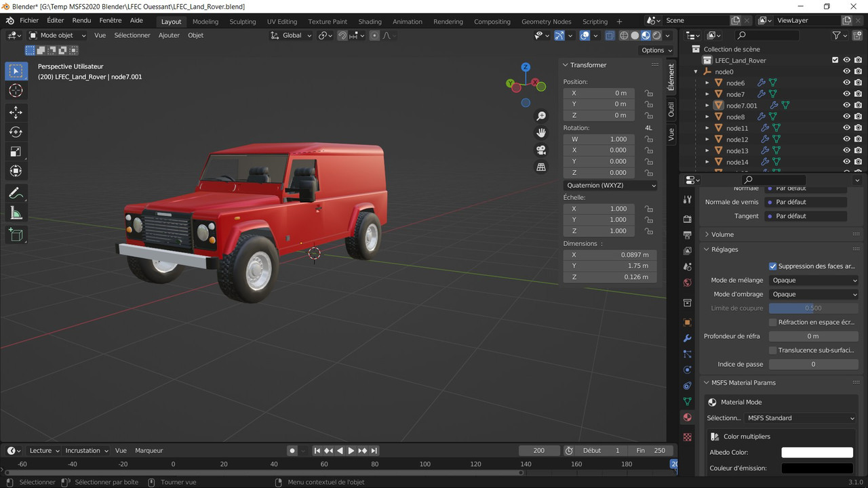Hide node7.001 with its eye icon
The width and height of the screenshot is (868, 488).
pos(846,105)
